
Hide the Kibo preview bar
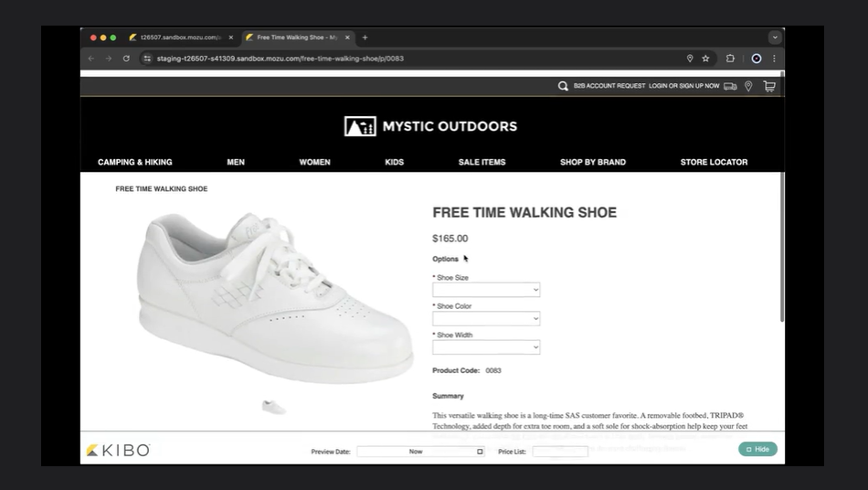click(757, 449)
